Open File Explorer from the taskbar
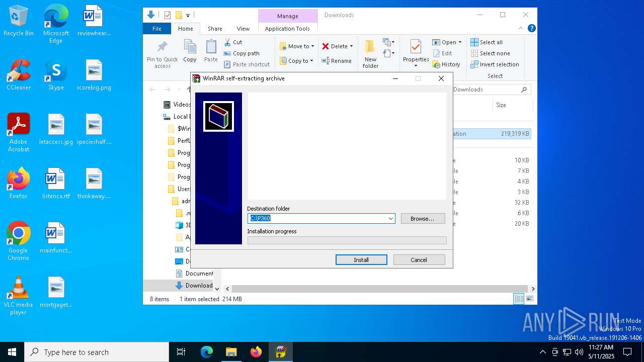This screenshot has height=362, width=644. 231,352
